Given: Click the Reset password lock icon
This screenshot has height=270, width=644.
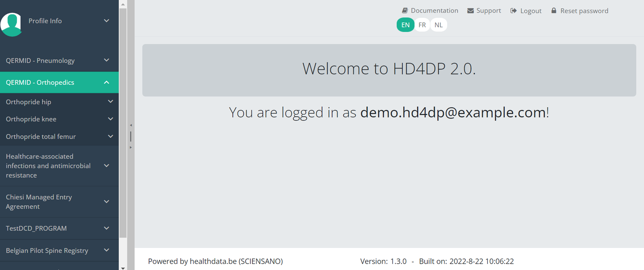Looking at the screenshot, I should [554, 11].
